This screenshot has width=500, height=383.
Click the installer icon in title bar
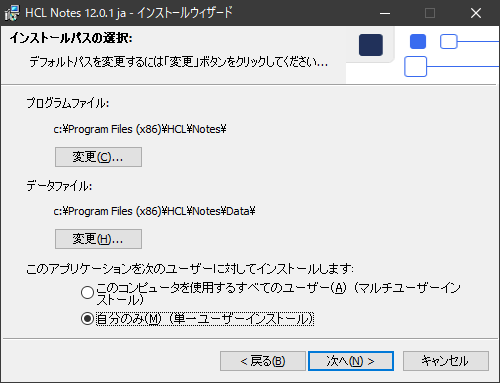pos(12,13)
